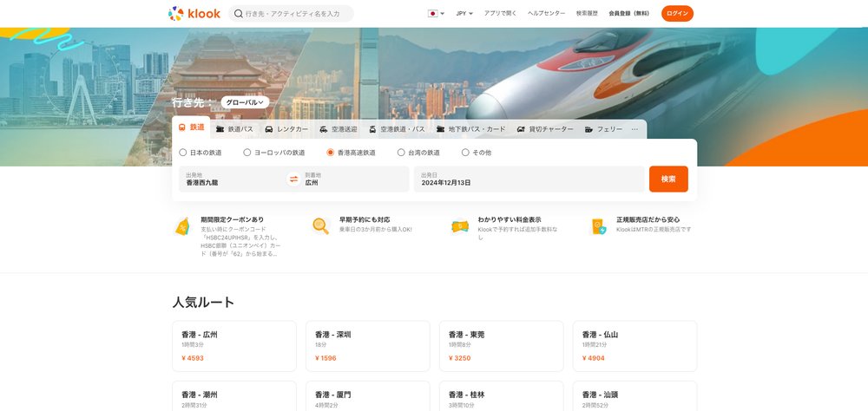The image size is (868, 411).
Task: Click the ¥ 3250 price
Action: [459, 358]
